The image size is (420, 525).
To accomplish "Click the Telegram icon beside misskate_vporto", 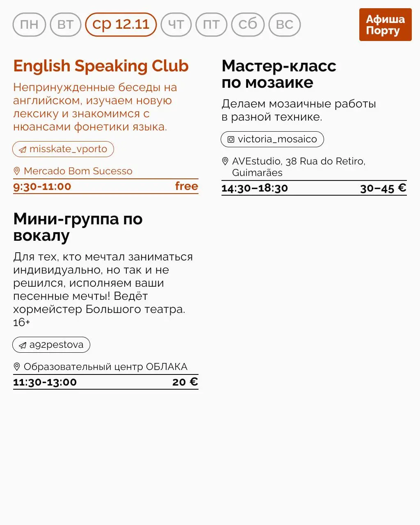I will tap(22, 149).
